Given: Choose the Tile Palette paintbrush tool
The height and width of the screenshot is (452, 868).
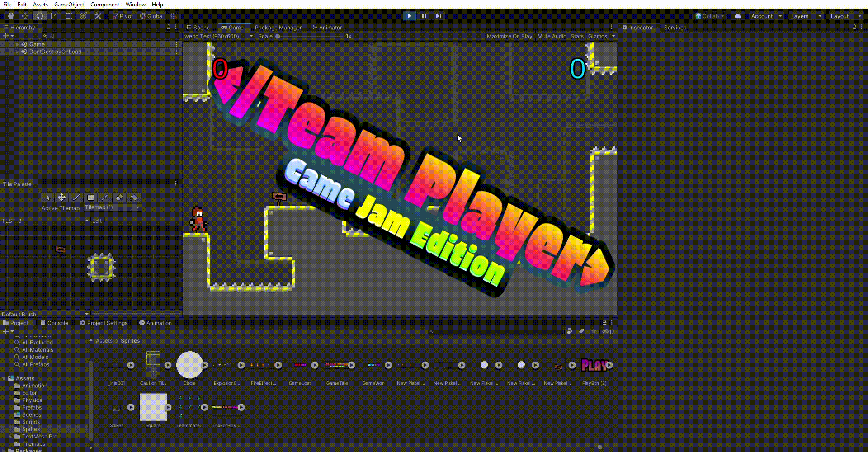Looking at the screenshot, I should [x=76, y=198].
